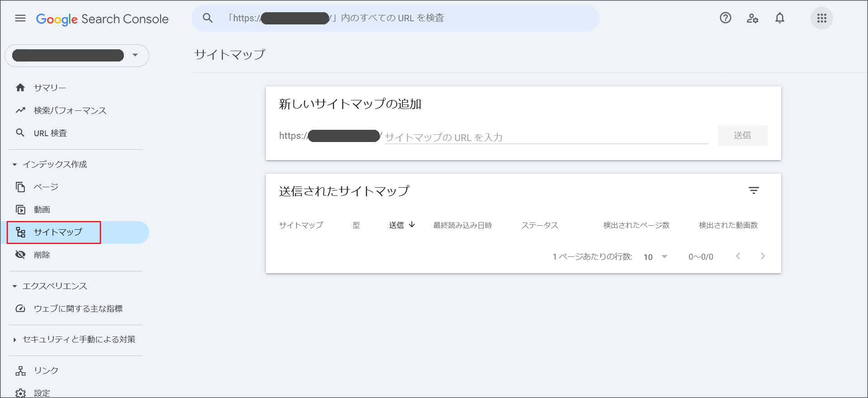This screenshot has width=868, height=398.
Task: Open the notifications bell
Action: [x=780, y=18]
